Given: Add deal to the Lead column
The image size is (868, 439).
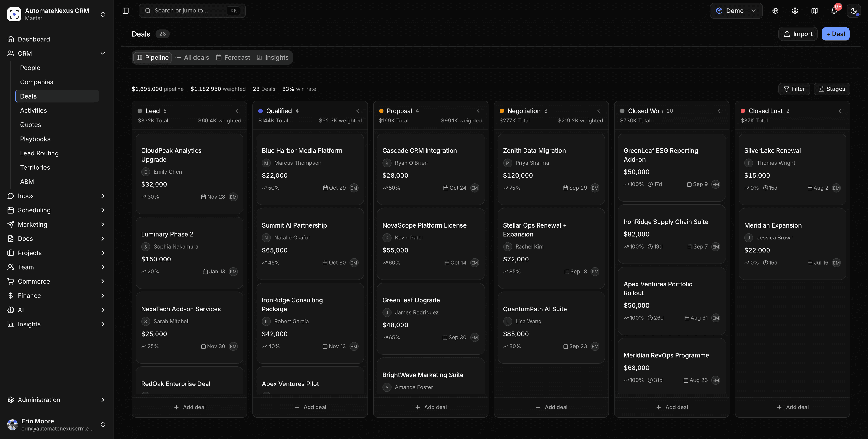Looking at the screenshot, I should [x=189, y=407].
